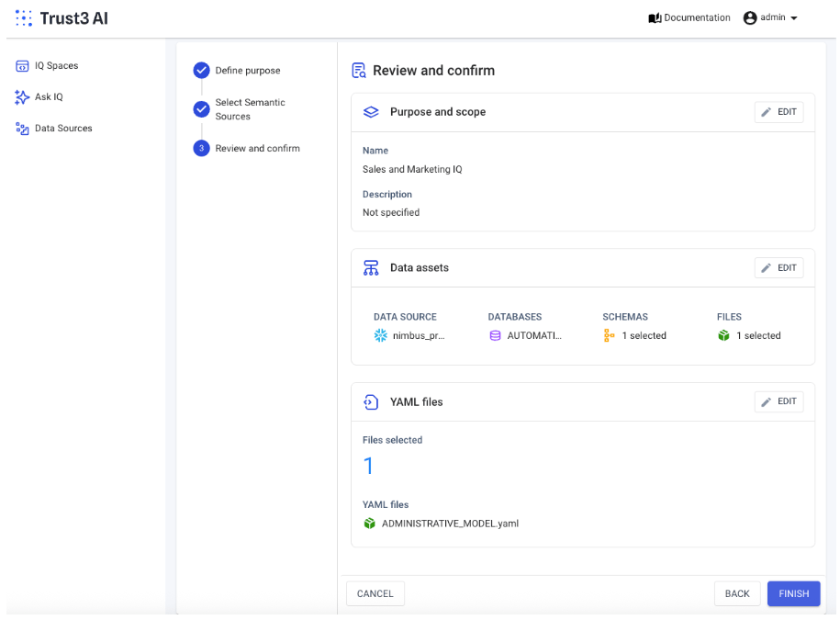Select the Ask IQ sparkle icon

(x=23, y=96)
